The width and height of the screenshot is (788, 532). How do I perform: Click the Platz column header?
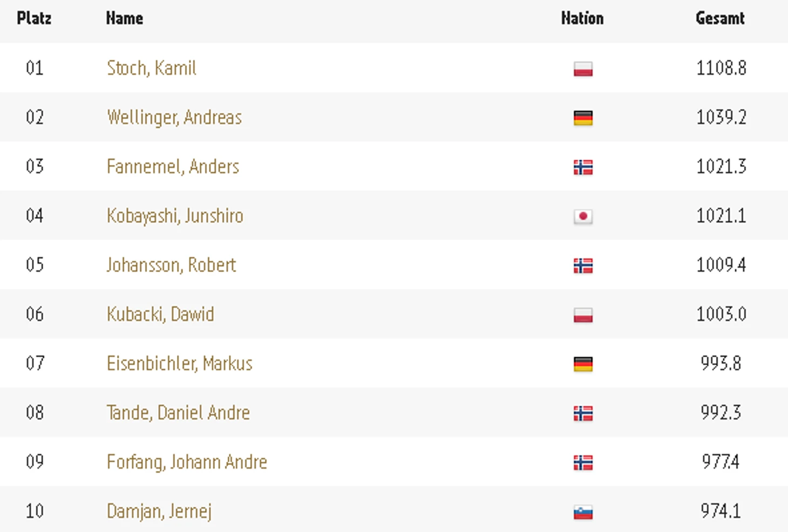[x=34, y=18]
